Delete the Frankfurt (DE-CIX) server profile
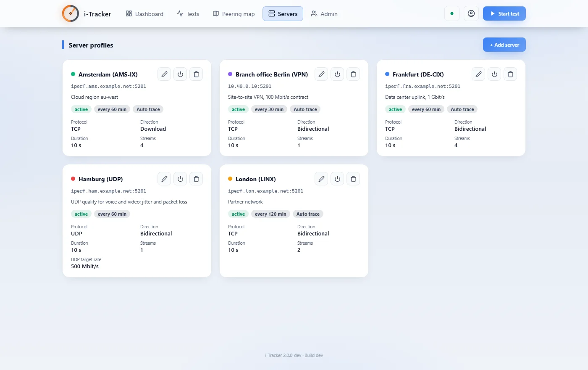The image size is (588, 370). 510,74
